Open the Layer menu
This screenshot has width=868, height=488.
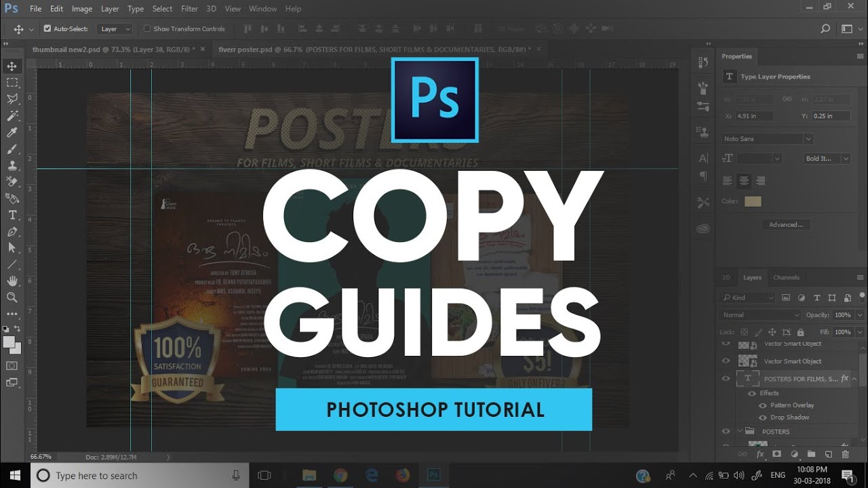[x=110, y=9]
